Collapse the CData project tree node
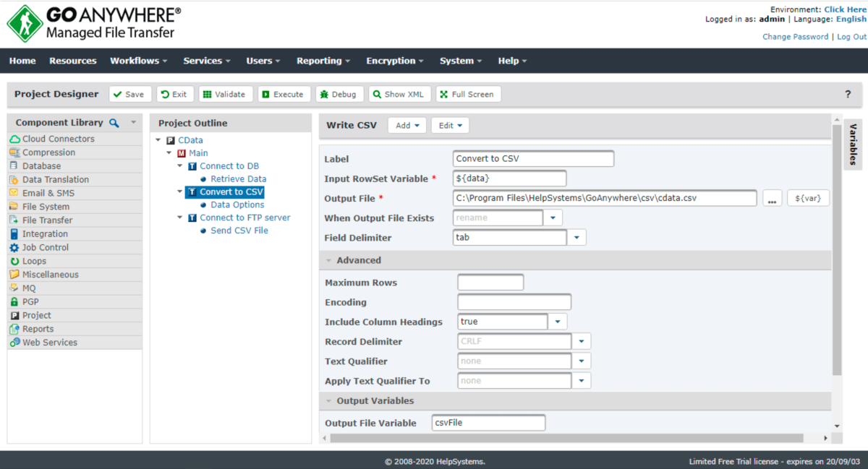868x469 pixels. click(x=159, y=140)
